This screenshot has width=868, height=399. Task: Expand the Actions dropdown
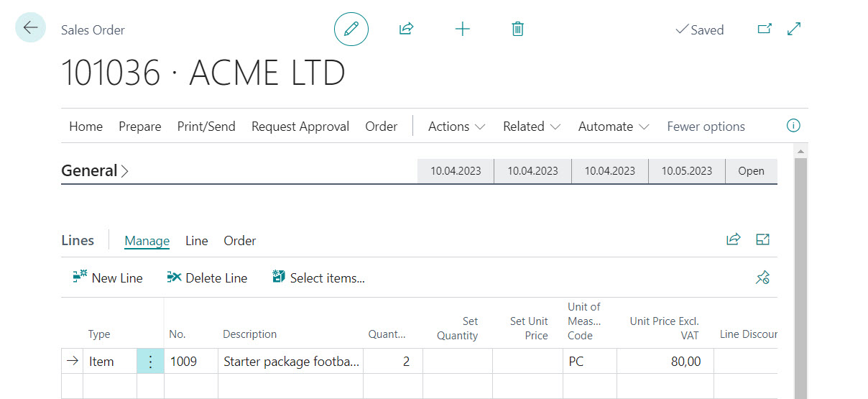457,127
